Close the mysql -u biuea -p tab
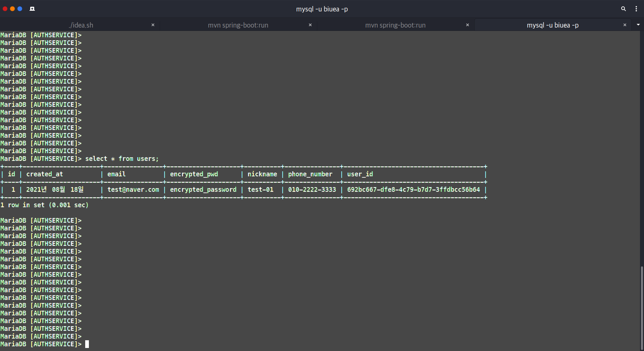Screen dimensions: 644x351 point(625,25)
